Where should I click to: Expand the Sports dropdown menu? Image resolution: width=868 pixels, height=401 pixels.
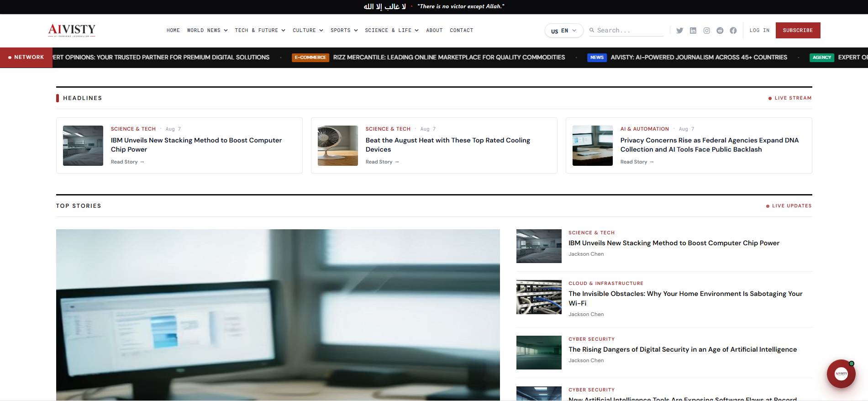[344, 31]
